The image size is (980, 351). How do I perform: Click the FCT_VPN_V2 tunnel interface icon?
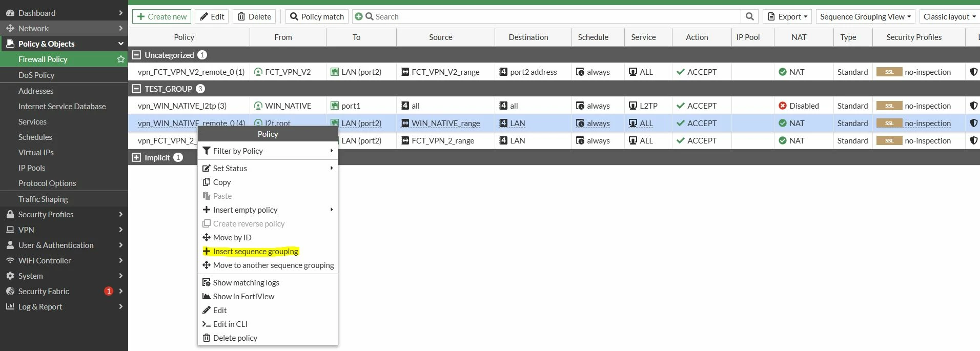pos(258,72)
